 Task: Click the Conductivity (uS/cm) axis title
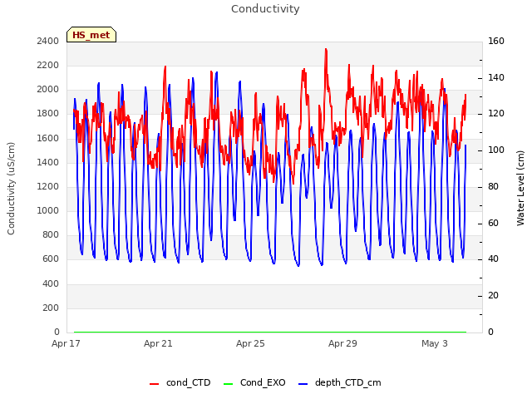pyautogui.click(x=11, y=189)
